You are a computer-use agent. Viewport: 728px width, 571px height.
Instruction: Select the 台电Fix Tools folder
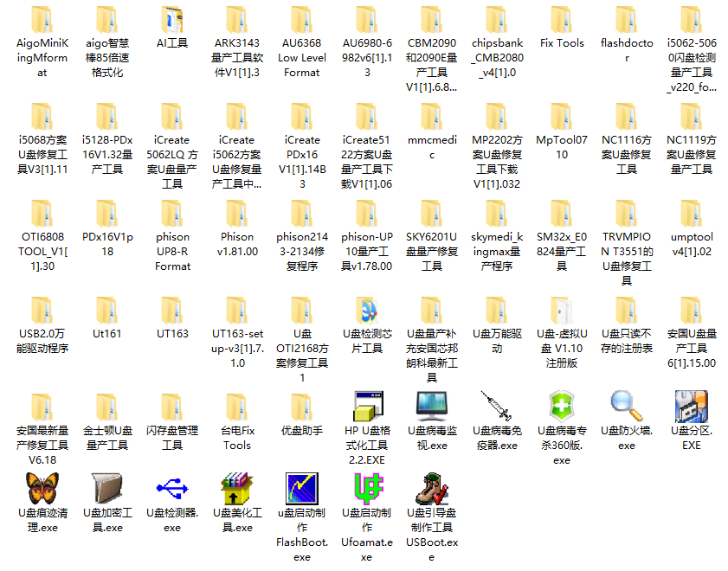pos(237,407)
